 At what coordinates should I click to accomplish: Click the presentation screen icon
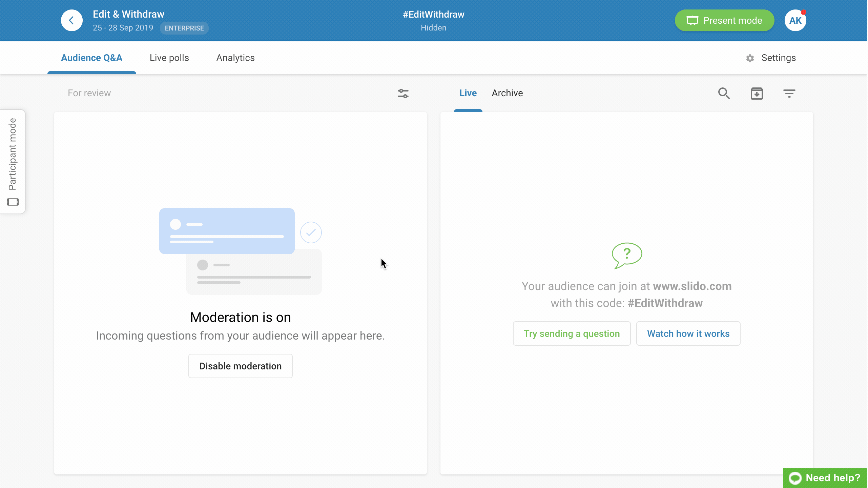693,20
